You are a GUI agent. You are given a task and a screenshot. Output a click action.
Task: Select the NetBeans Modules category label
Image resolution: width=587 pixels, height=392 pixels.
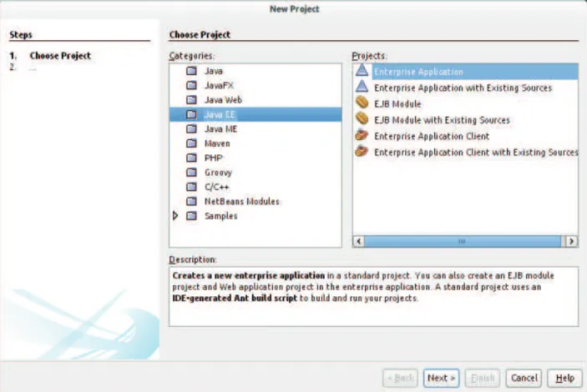pyautogui.click(x=242, y=202)
